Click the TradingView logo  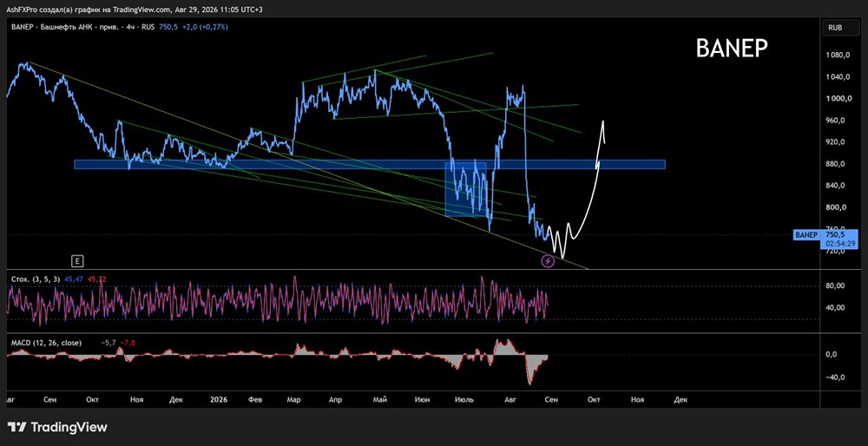[57, 427]
